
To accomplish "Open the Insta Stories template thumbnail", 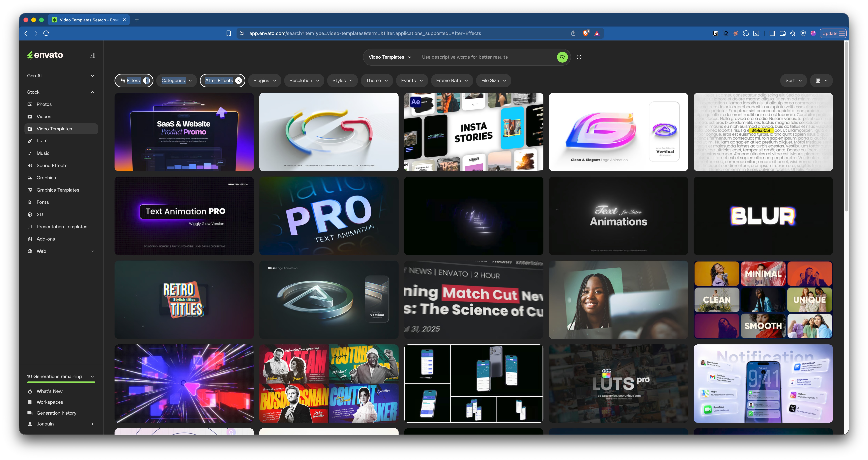I will (x=473, y=132).
